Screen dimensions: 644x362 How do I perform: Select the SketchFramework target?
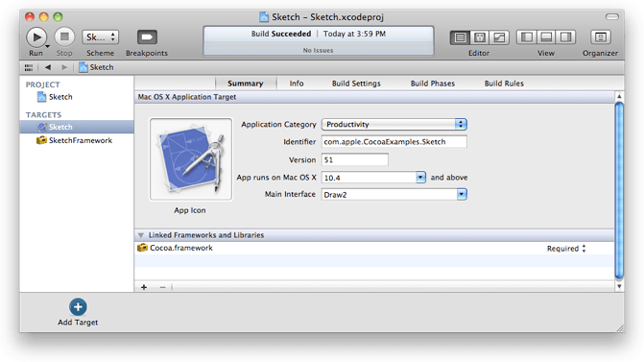(74, 140)
